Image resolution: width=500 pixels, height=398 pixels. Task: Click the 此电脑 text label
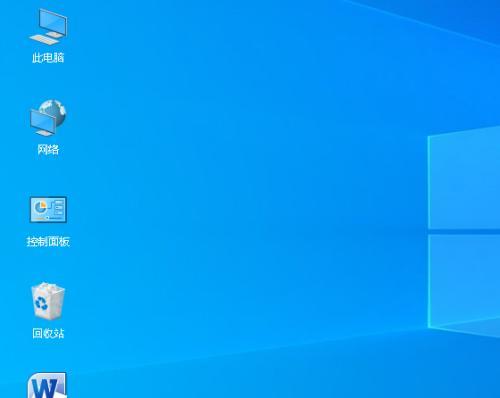tap(48, 58)
